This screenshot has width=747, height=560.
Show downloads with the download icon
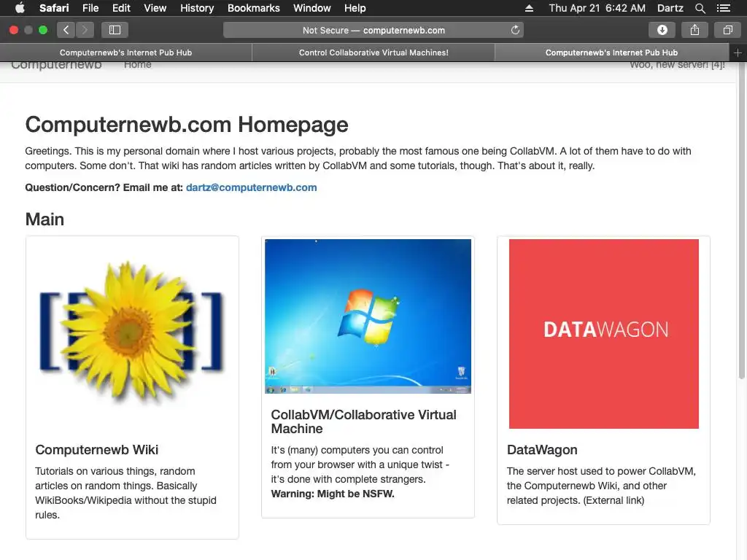[x=662, y=30]
